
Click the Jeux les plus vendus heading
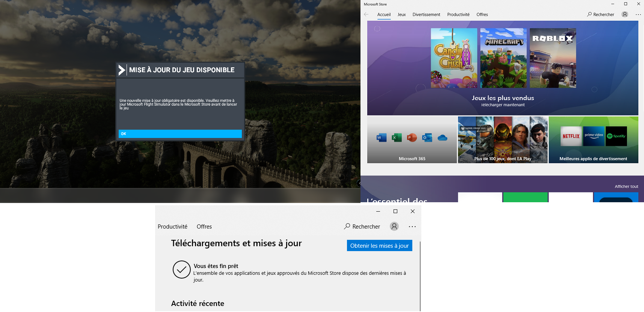click(x=503, y=98)
